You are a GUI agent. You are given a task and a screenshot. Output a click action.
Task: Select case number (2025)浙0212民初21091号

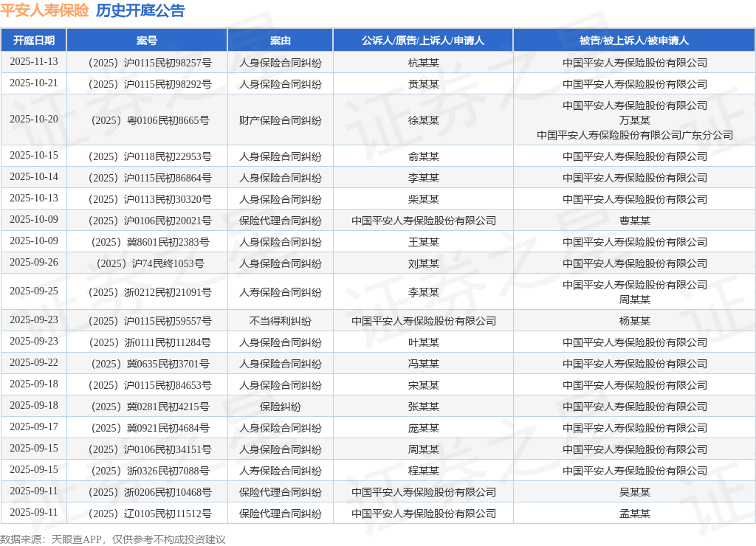point(150,292)
